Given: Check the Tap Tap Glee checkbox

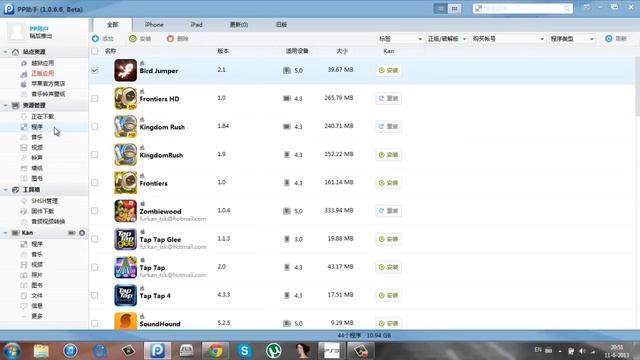Looking at the screenshot, I should [x=95, y=239].
